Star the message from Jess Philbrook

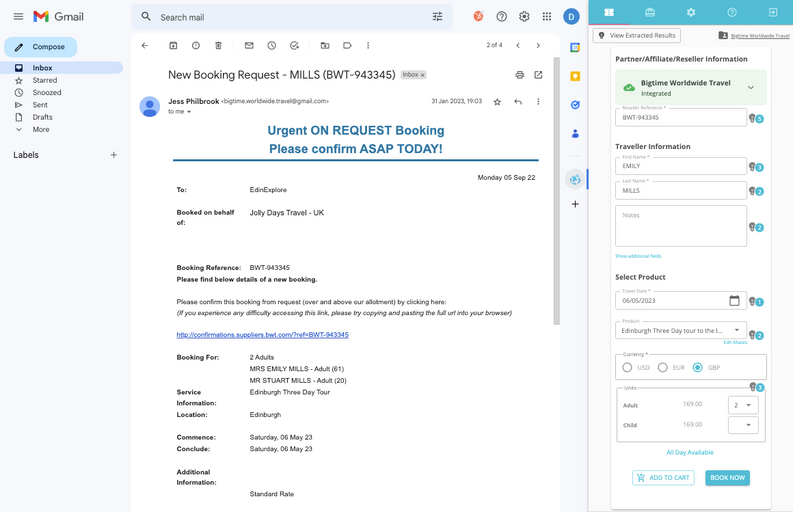pyautogui.click(x=497, y=102)
